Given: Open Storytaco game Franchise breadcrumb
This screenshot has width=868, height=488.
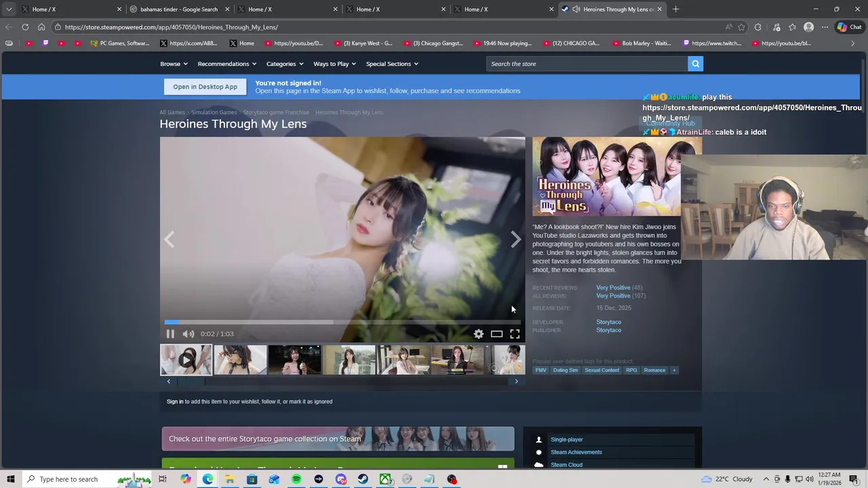Looking at the screenshot, I should pyautogui.click(x=276, y=113).
